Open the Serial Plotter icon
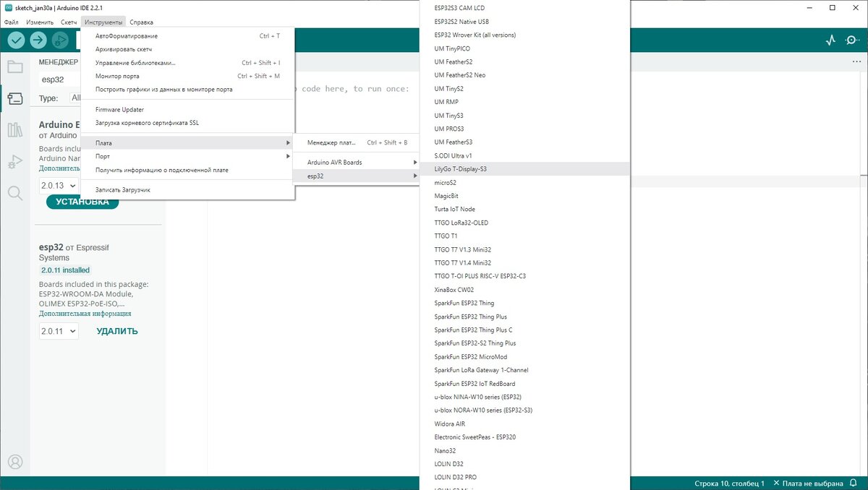868x490 pixels. (830, 40)
